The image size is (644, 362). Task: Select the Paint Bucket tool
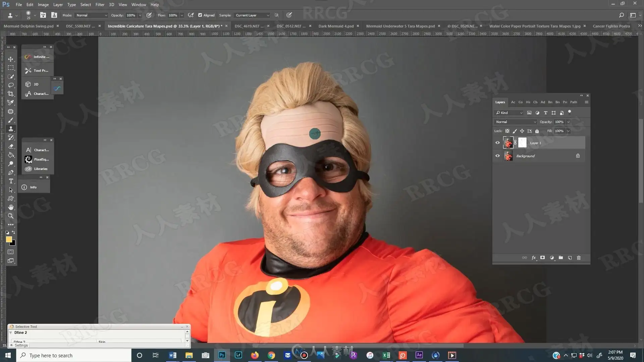point(11,155)
